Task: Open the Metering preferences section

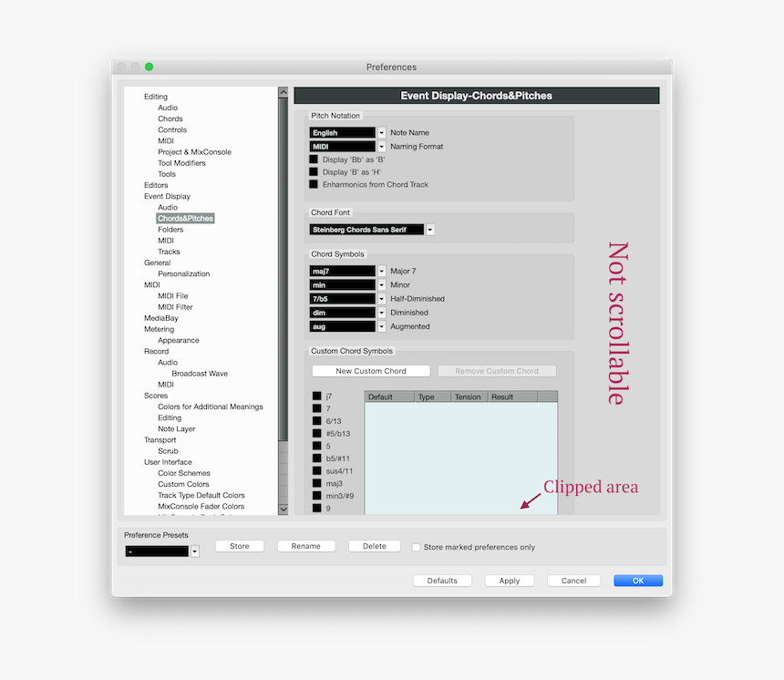Action: [159, 329]
